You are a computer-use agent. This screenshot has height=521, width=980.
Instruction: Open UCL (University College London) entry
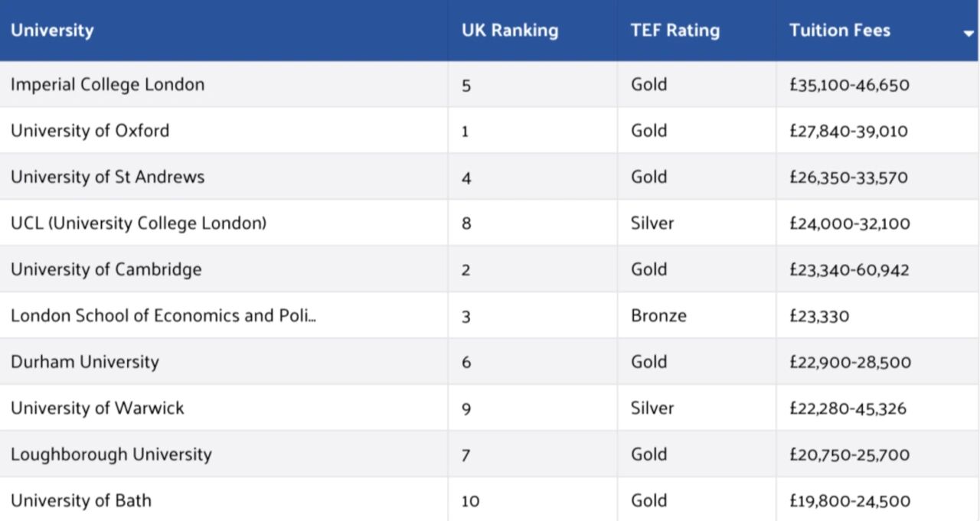pyautogui.click(x=139, y=223)
